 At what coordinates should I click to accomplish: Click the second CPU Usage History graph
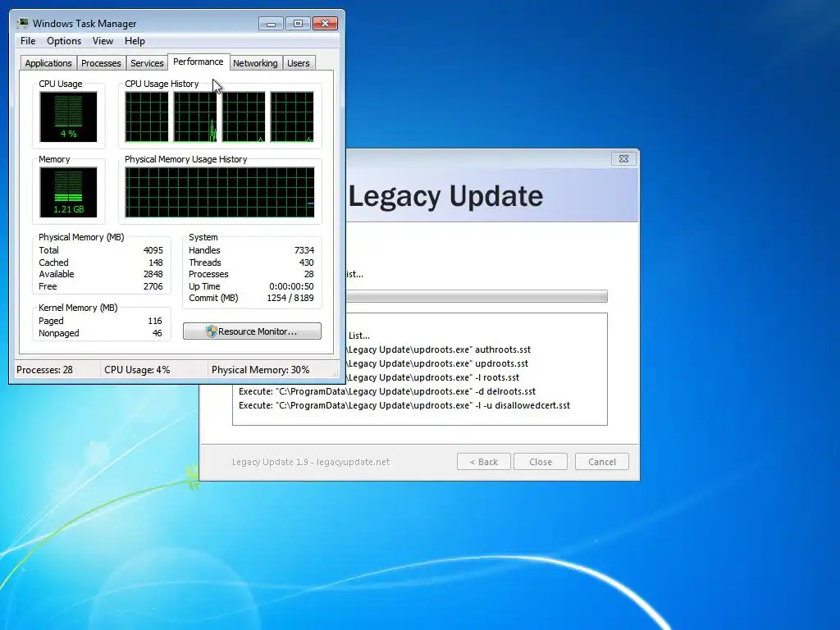(x=195, y=116)
